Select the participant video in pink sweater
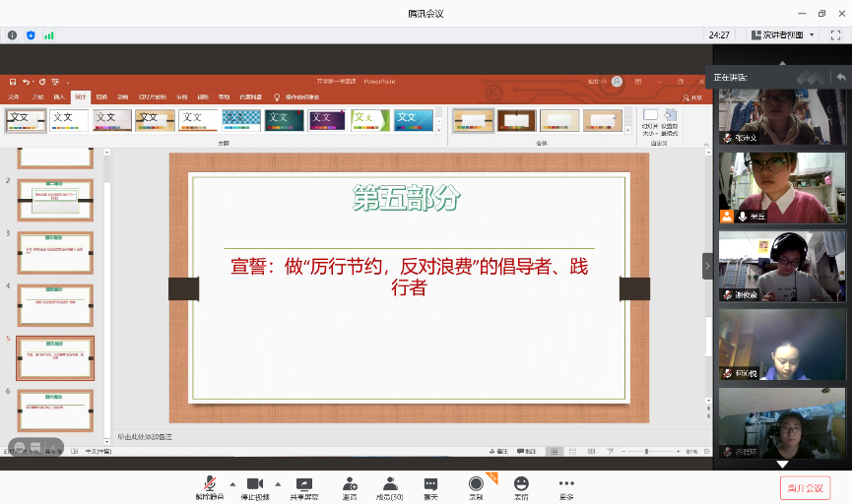Image resolution: width=852 pixels, height=504 pixels. coord(782,188)
